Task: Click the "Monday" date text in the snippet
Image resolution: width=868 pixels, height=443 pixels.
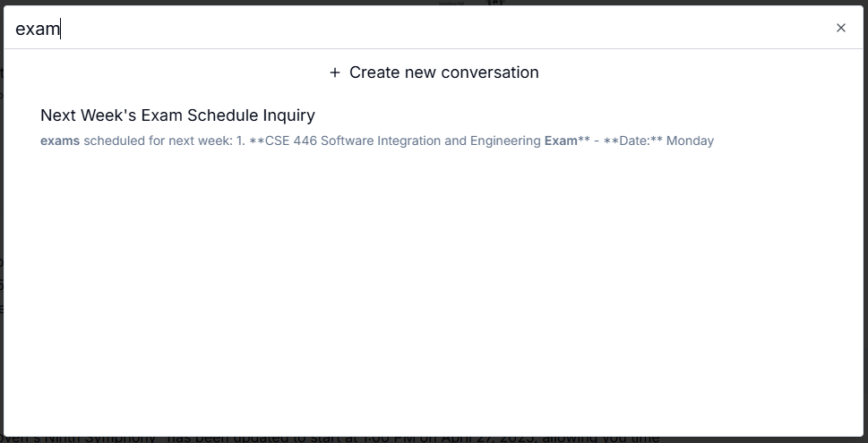Action: coord(690,141)
